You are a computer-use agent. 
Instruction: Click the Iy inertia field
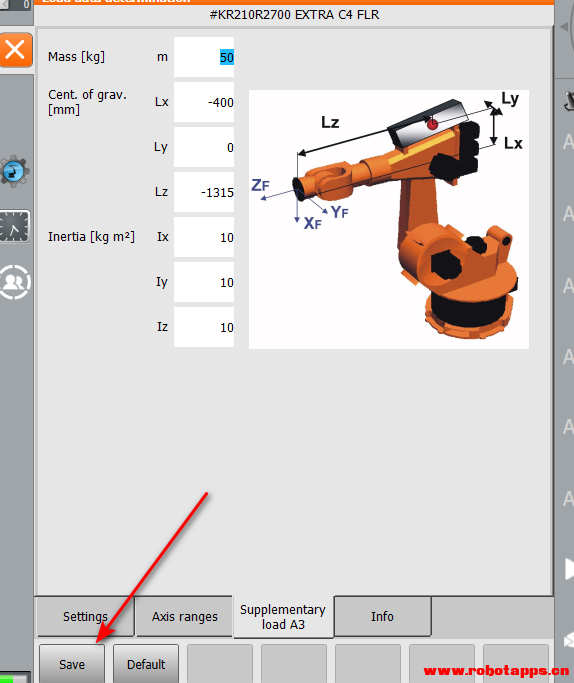204,282
